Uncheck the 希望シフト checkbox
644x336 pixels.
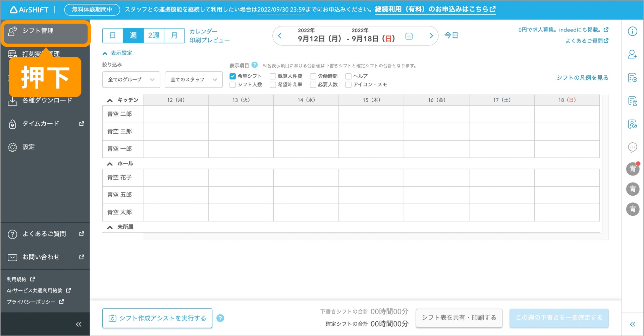[x=232, y=76]
